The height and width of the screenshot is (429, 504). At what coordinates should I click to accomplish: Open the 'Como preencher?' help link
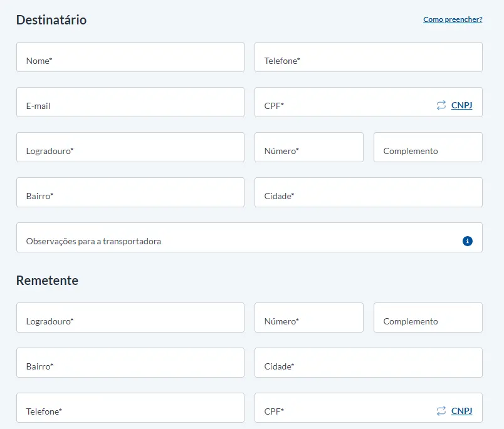click(x=453, y=19)
